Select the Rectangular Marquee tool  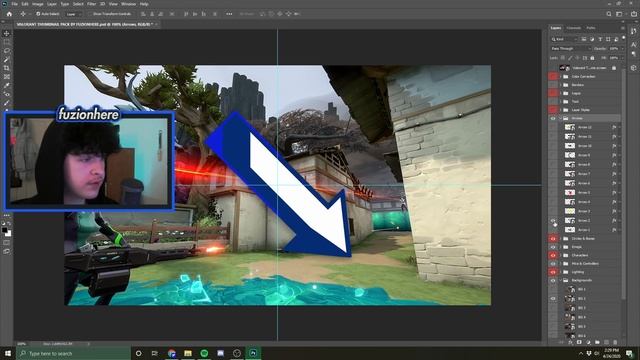pos(7,42)
